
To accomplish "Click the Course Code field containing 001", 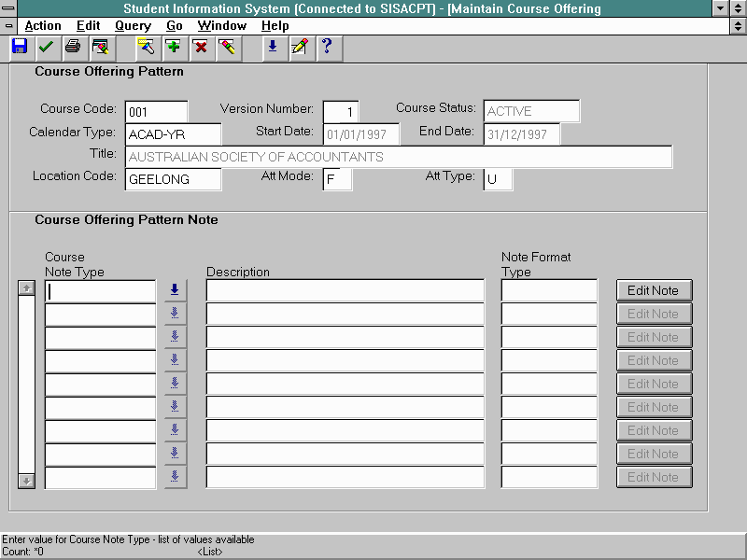I will coord(156,111).
